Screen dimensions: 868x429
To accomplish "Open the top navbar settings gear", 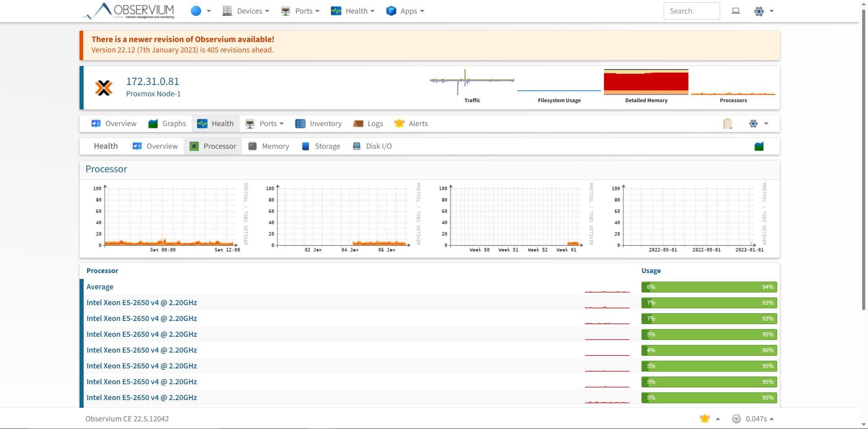I will coord(759,11).
